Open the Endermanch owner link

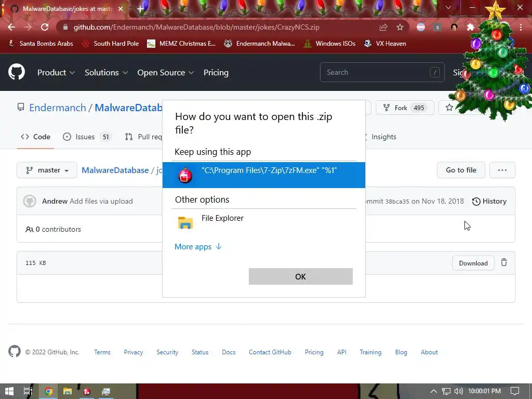(x=58, y=108)
